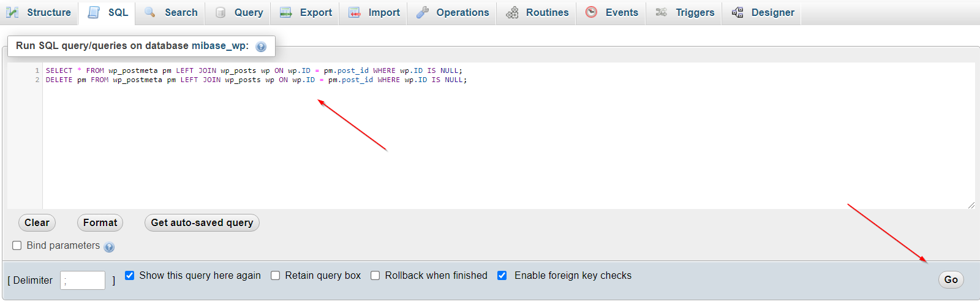Clear the SQL query box
Screen dimensions: 980x307
pos(37,222)
